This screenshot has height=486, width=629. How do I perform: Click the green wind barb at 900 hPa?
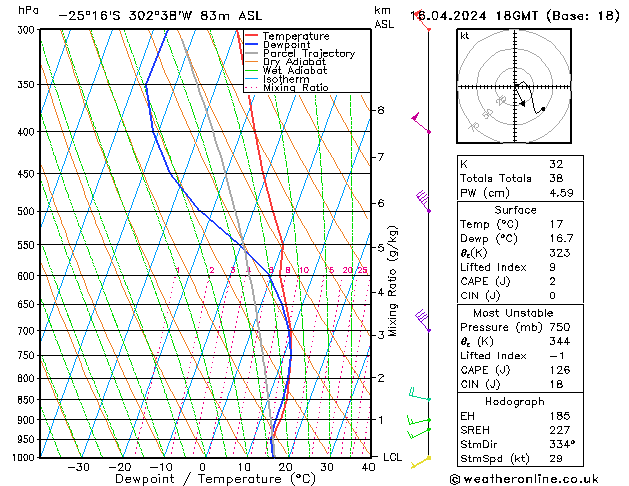[x=419, y=420]
